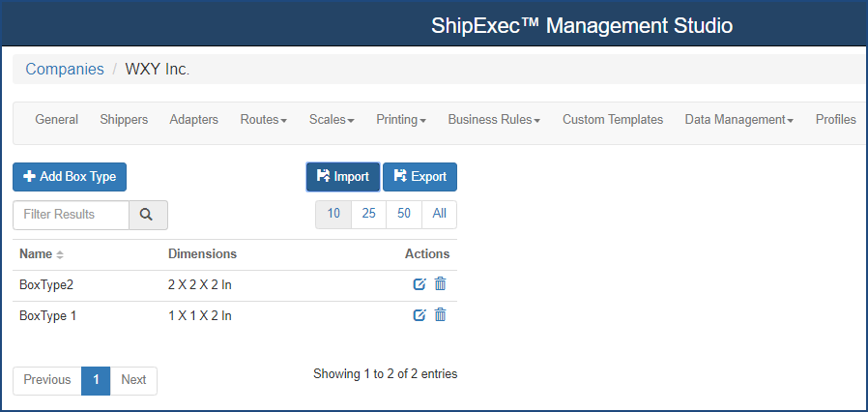Click the Add Box Type button

tap(70, 177)
